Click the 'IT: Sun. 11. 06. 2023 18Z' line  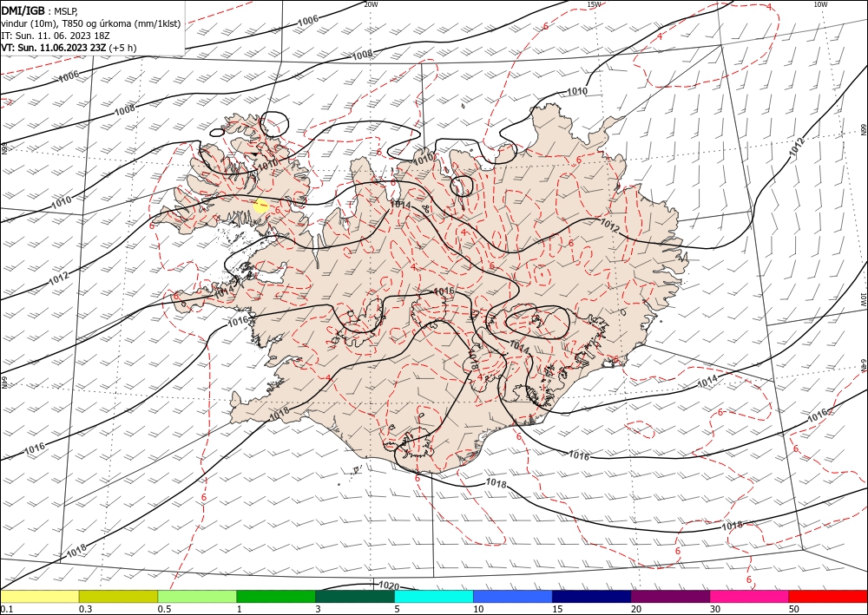[x=56, y=35]
